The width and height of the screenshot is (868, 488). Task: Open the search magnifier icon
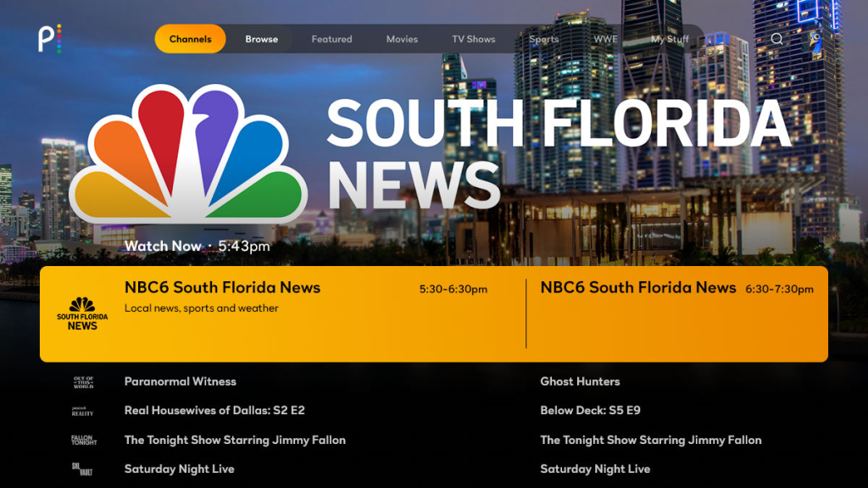pos(776,39)
